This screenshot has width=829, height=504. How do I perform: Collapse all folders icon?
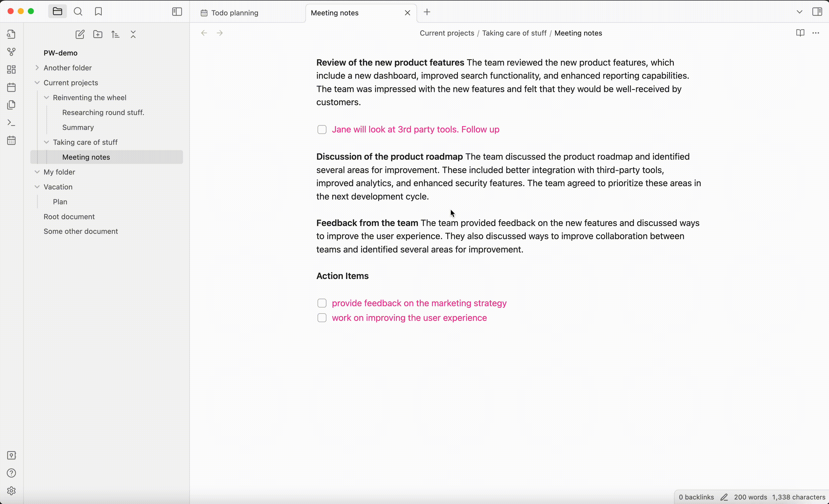(x=133, y=34)
